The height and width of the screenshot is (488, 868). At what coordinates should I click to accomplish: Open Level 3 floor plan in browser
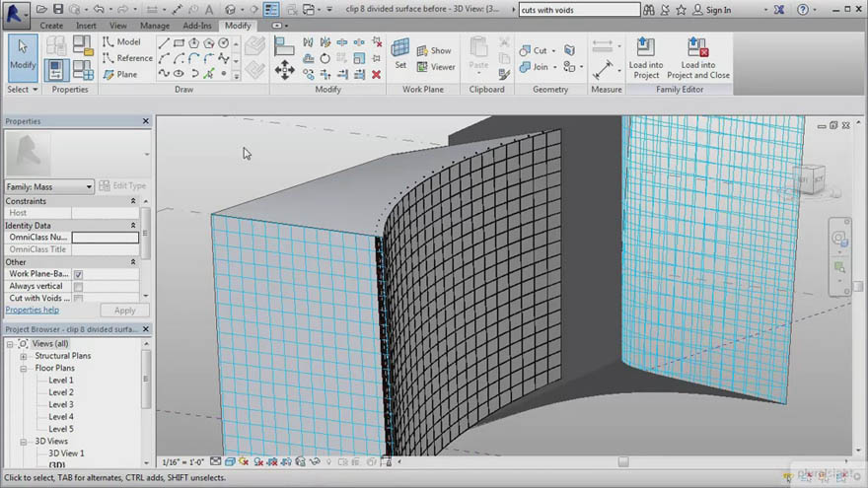click(x=61, y=404)
